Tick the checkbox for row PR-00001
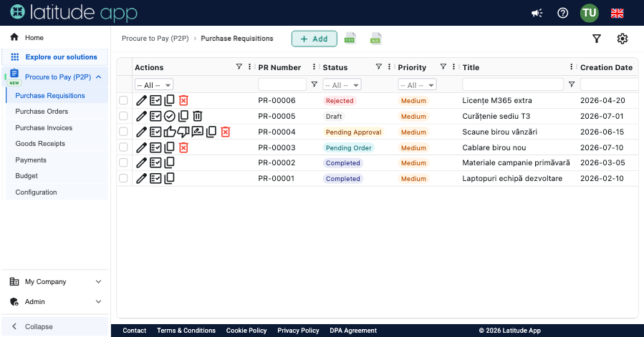644x337 pixels. coord(123,178)
